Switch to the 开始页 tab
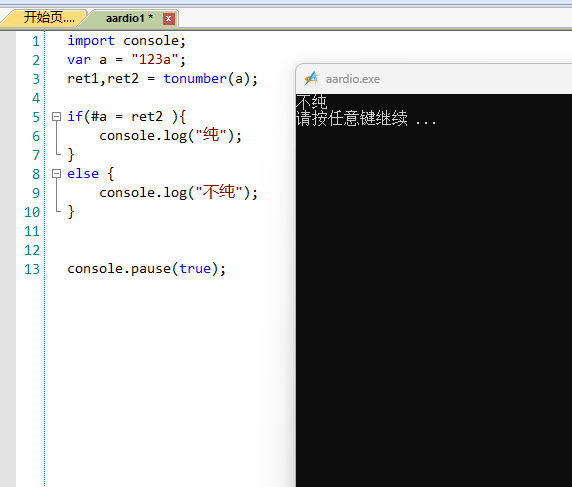Image resolution: width=572 pixels, height=487 pixels. tap(49, 18)
